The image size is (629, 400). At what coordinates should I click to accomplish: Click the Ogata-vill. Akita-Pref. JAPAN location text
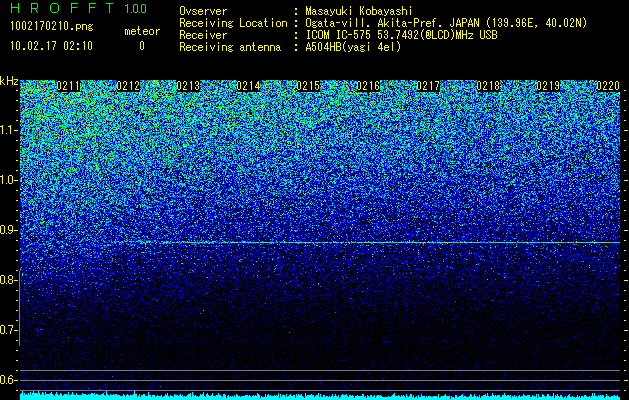446,23
